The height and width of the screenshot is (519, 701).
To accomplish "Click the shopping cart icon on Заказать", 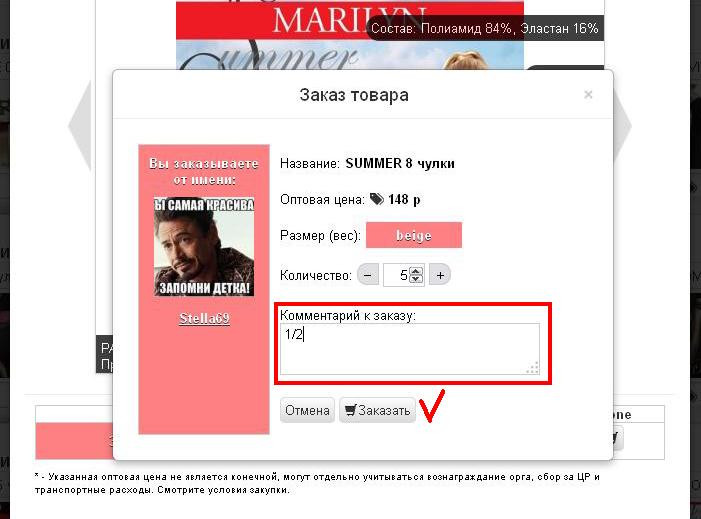I will click(350, 410).
